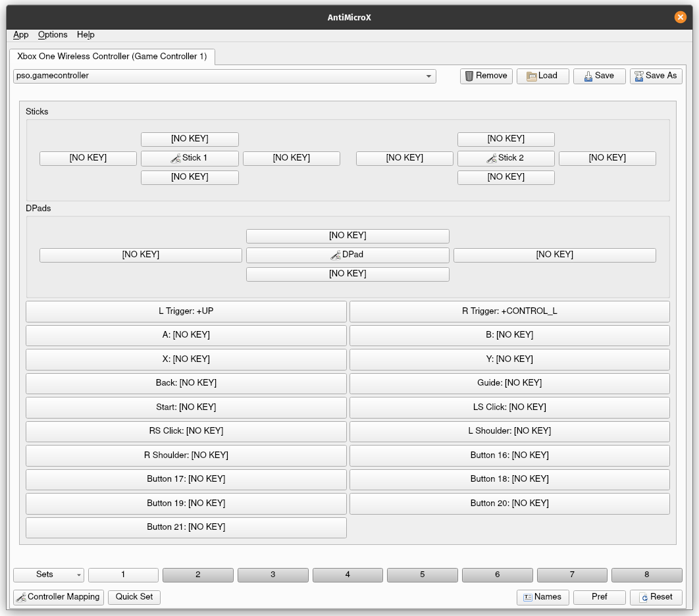Image resolution: width=699 pixels, height=616 pixels.
Task: Close the AntiMicroX window
Action: pyautogui.click(x=681, y=17)
